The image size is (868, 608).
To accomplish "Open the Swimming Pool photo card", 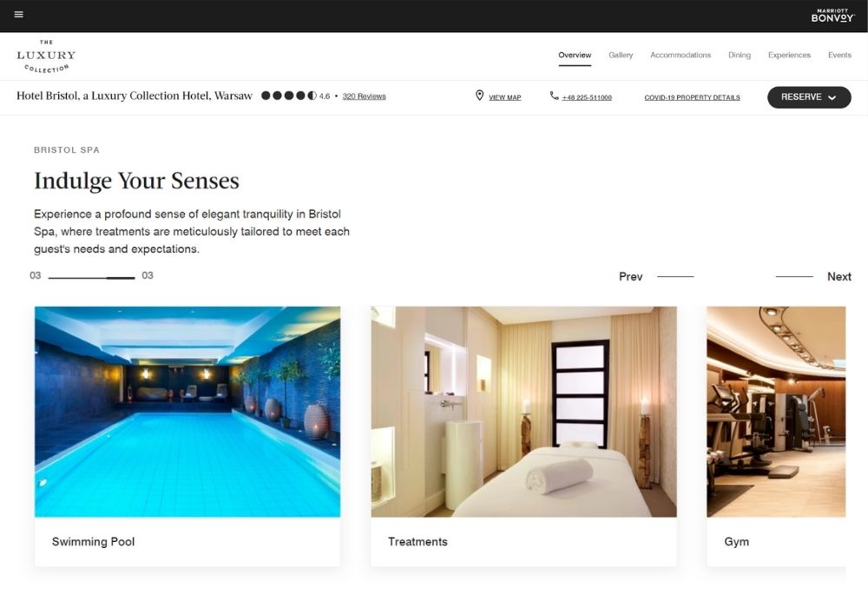I will [187, 436].
